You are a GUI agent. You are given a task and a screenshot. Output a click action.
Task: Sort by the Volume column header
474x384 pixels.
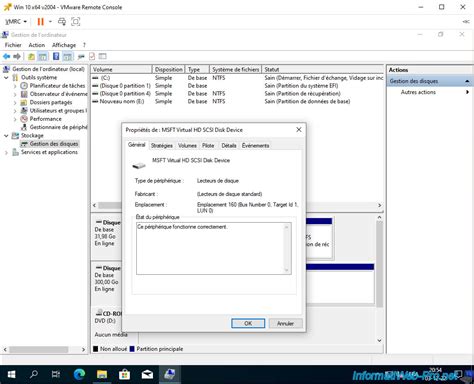pyautogui.click(x=121, y=69)
